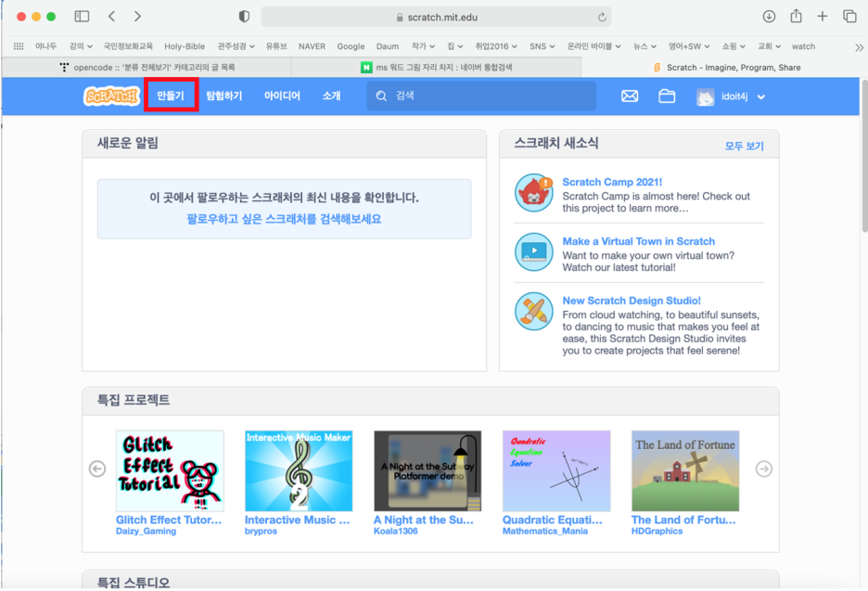868x591 pixels.
Task: Click the Scratch search field
Action: [x=481, y=96]
